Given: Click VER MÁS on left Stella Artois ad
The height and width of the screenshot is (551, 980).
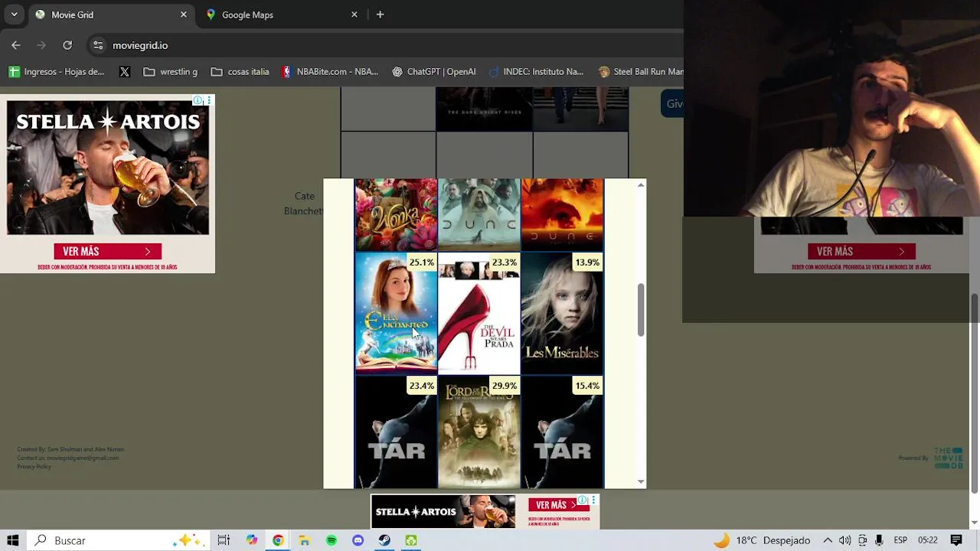Looking at the screenshot, I should click(x=107, y=251).
